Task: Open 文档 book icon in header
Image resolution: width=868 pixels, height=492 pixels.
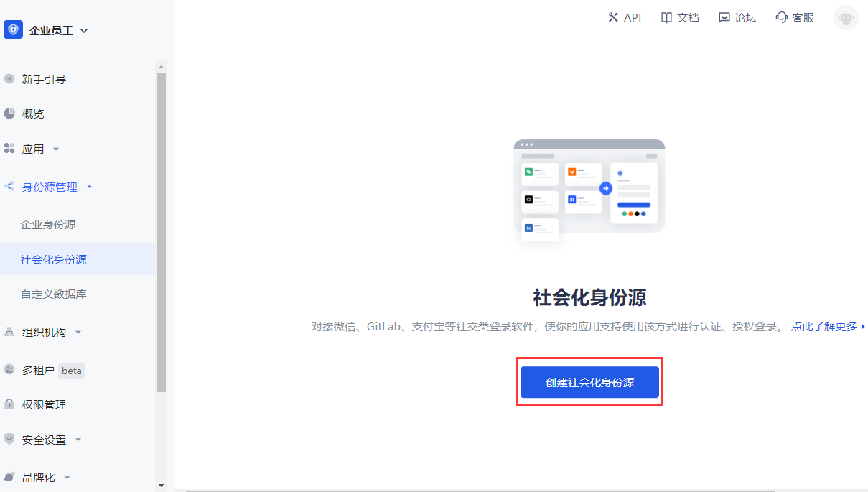Action: tap(666, 17)
